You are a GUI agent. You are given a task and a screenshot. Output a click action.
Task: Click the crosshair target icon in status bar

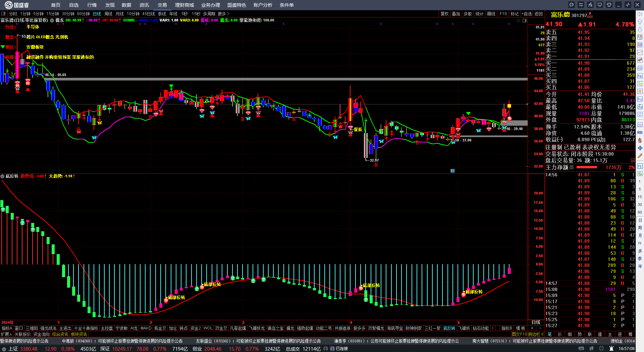[x=601, y=349]
